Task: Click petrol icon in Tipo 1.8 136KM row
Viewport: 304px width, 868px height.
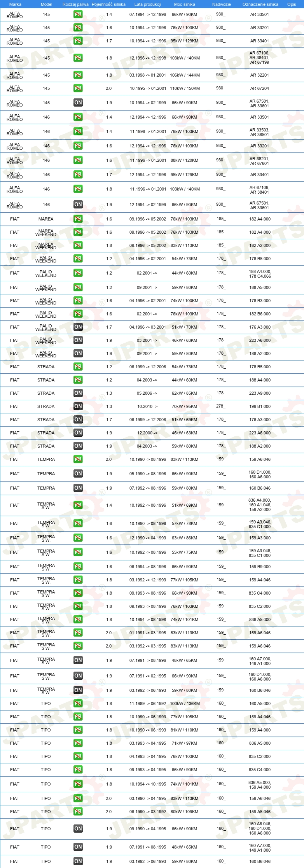Action: pyautogui.click(x=78, y=703)
